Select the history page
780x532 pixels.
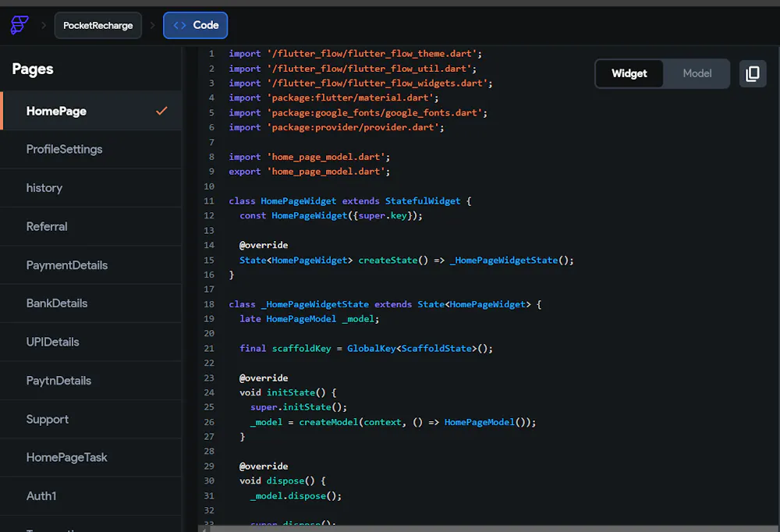click(91, 188)
